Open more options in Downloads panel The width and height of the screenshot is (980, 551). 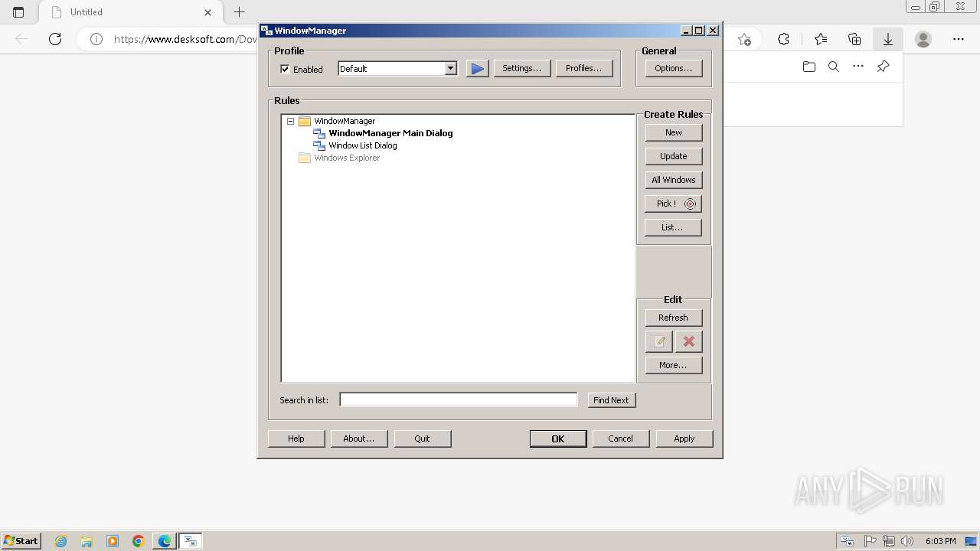[858, 67]
